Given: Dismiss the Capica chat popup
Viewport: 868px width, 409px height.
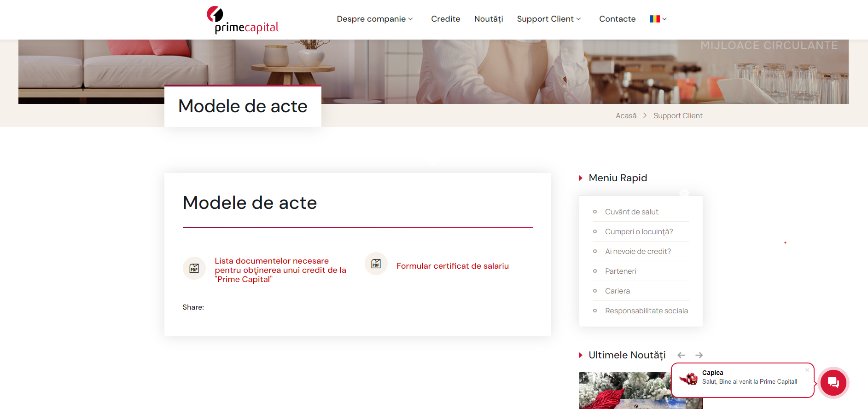Looking at the screenshot, I should click(807, 369).
